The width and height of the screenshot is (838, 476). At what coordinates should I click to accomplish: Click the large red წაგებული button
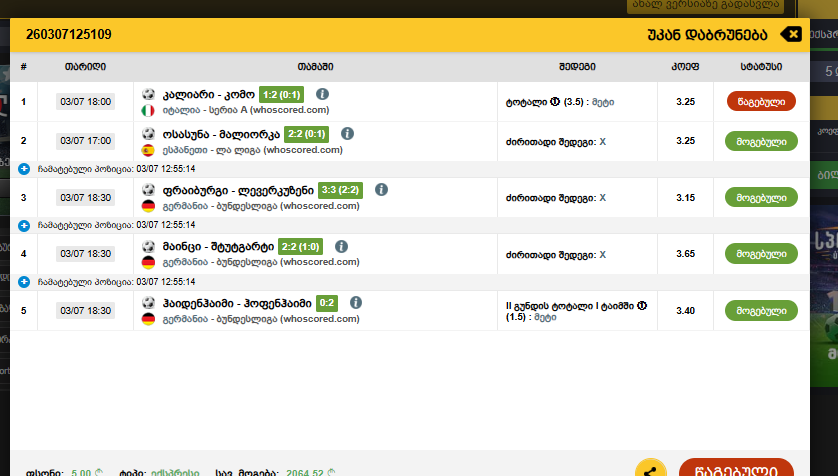tap(736, 467)
